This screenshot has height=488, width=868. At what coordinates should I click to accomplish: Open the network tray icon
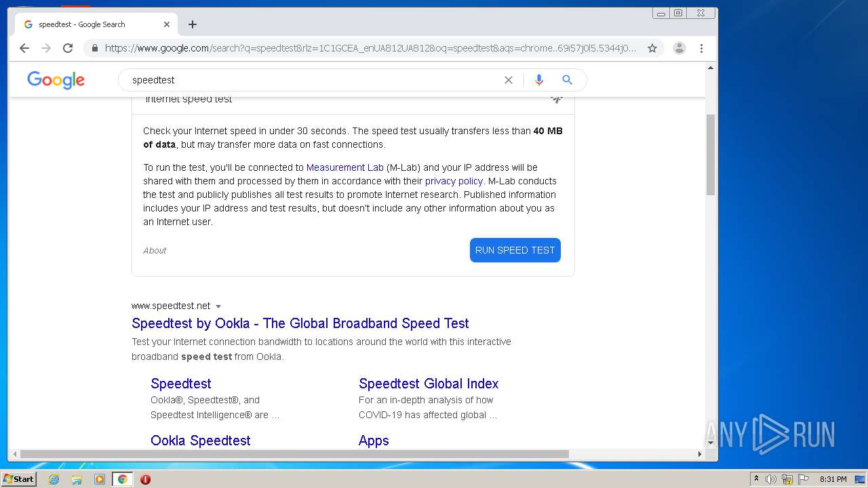coord(787,479)
